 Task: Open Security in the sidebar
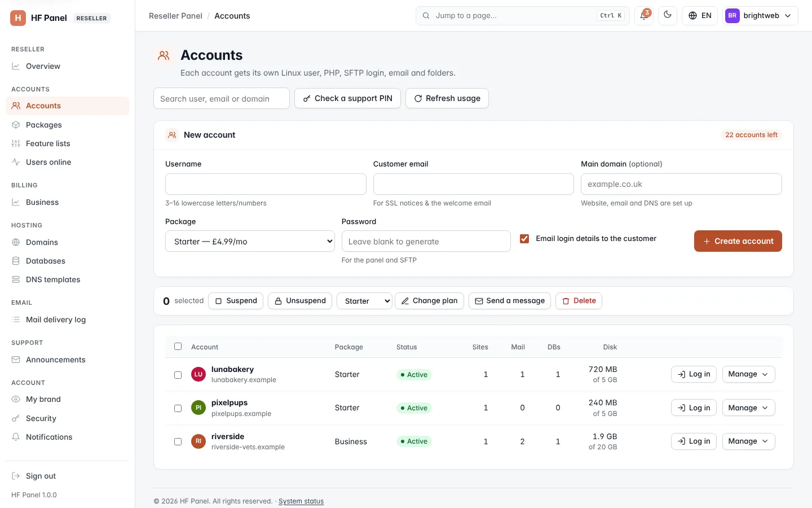(68, 418)
